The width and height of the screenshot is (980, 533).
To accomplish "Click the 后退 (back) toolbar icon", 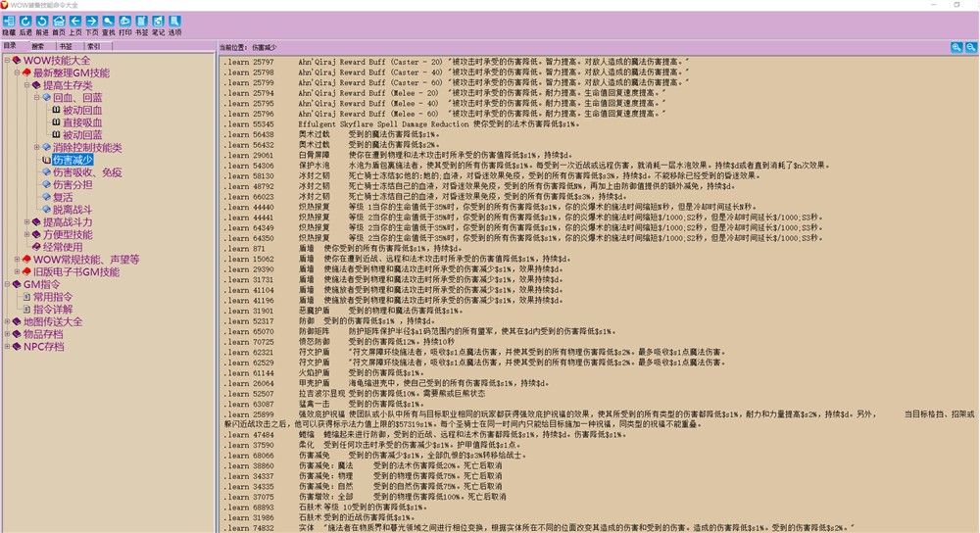I will (25, 21).
